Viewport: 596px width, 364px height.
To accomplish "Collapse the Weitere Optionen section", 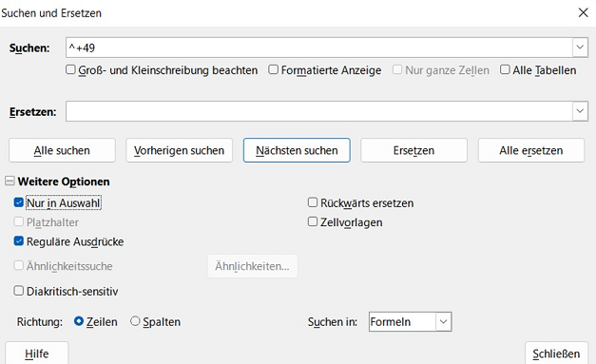I will (x=10, y=182).
